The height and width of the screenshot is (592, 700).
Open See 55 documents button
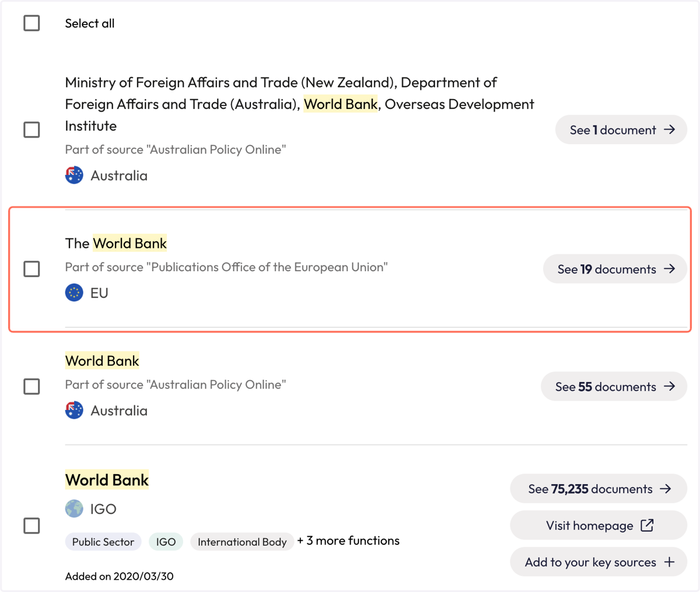614,387
